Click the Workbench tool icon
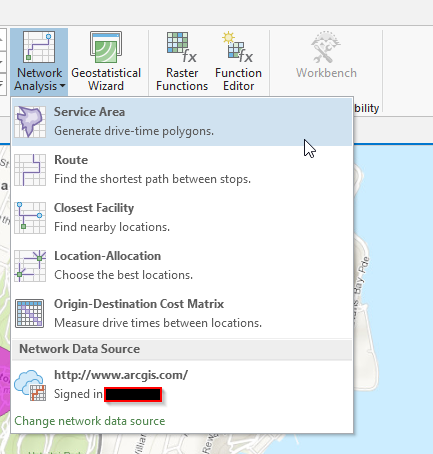433x454 pixels. coord(326,47)
